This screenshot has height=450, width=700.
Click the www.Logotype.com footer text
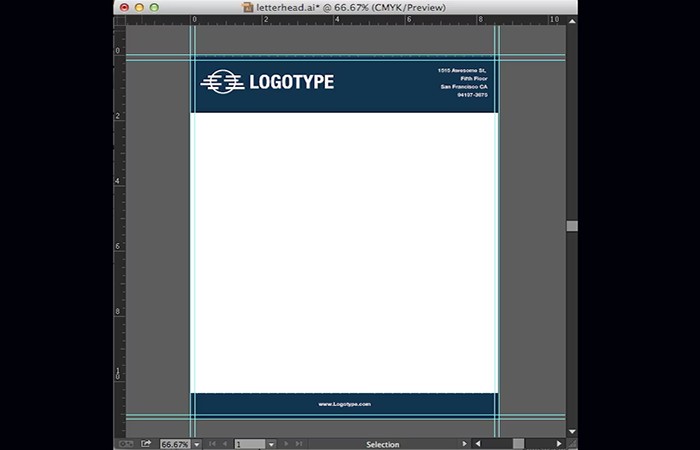pyautogui.click(x=344, y=404)
